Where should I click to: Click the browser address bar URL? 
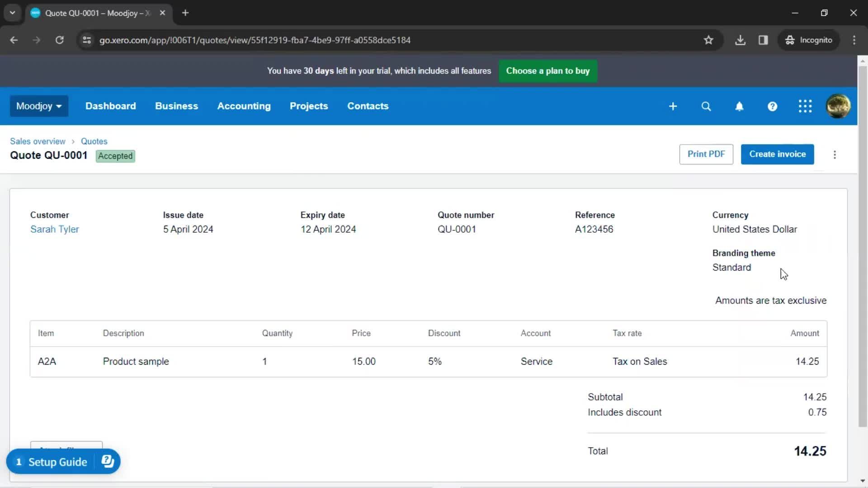tap(255, 40)
